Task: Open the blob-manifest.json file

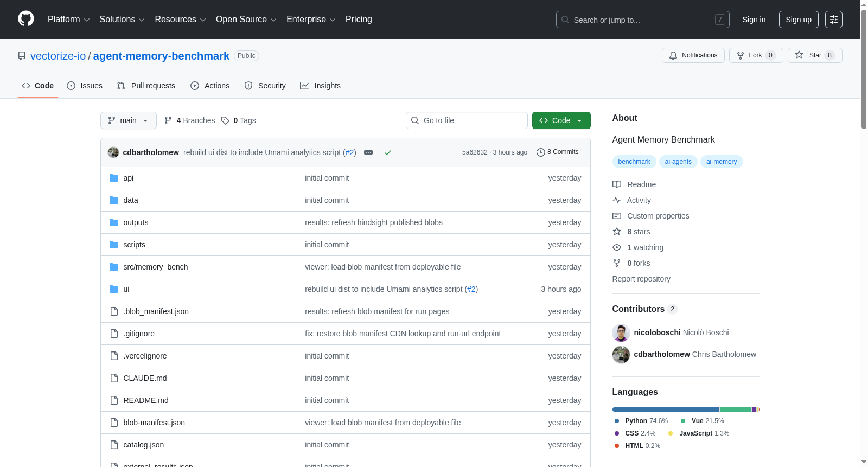Action: (154, 423)
